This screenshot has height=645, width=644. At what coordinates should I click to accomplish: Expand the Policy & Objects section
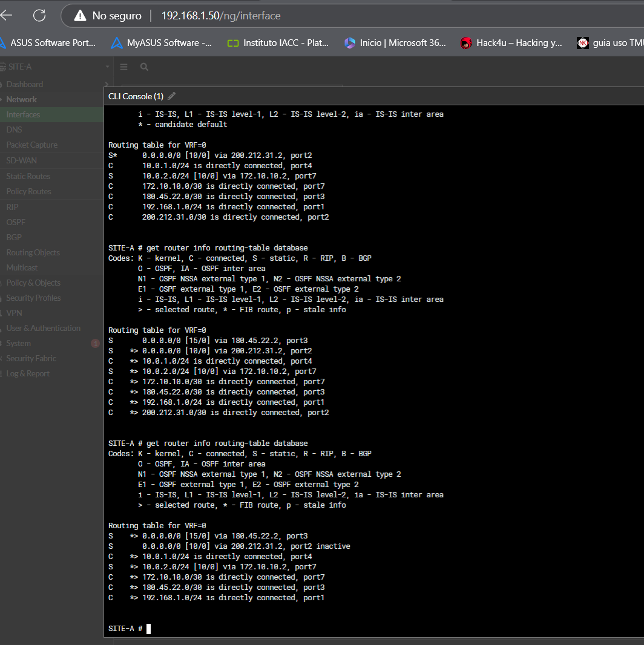point(33,283)
